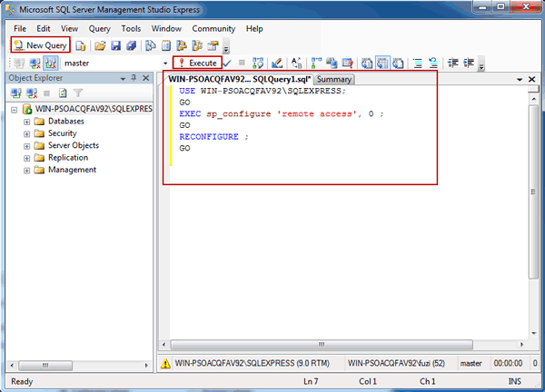Viewport: 545px width, 392px height.
Task: Open the Properties Window toolbar icon
Action: [x=213, y=45]
